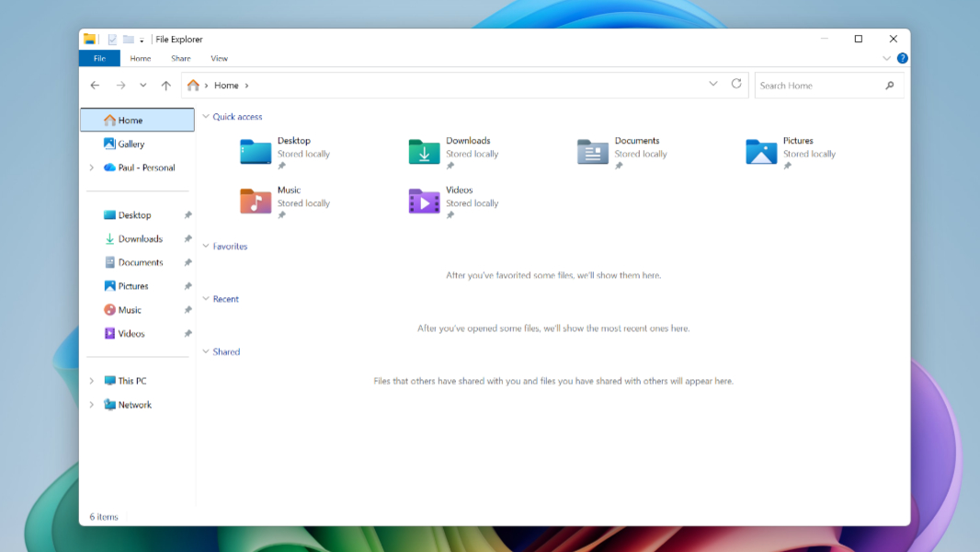
Task: Unpin Downloads using its sidebar pin icon
Action: tap(188, 239)
